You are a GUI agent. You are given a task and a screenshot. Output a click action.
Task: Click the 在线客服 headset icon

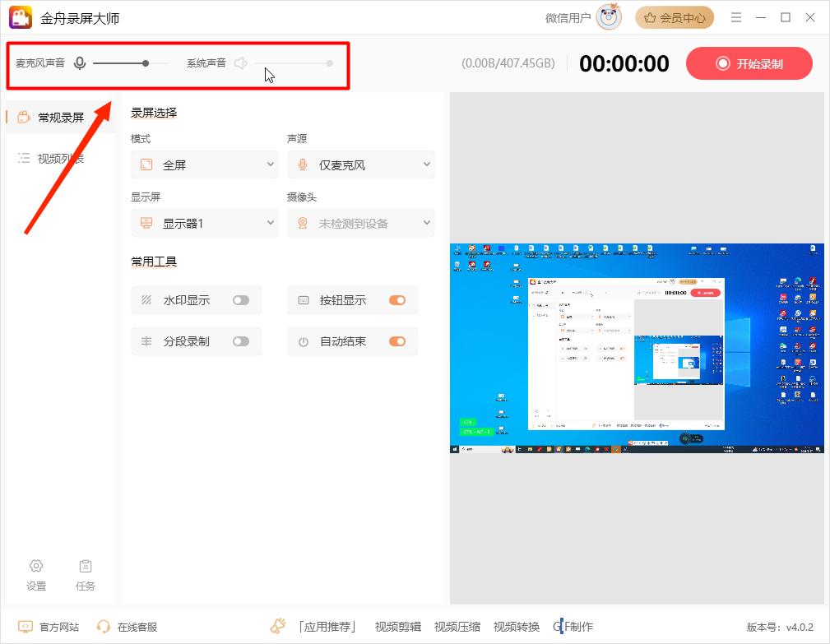tap(104, 627)
